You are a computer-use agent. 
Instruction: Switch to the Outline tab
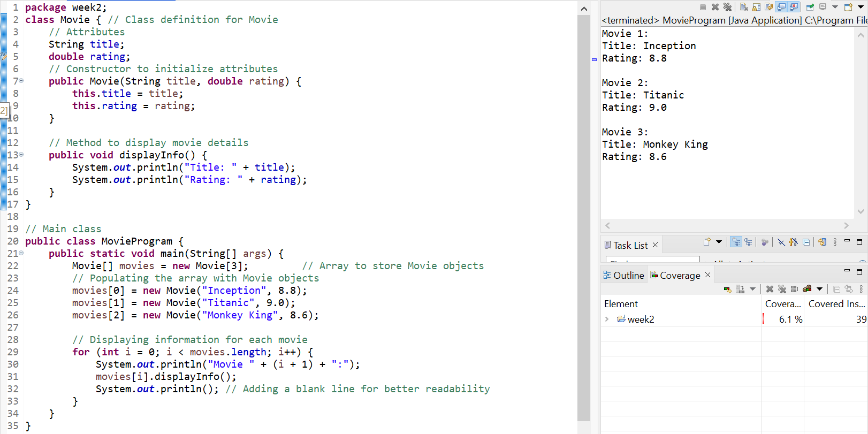pyautogui.click(x=623, y=275)
